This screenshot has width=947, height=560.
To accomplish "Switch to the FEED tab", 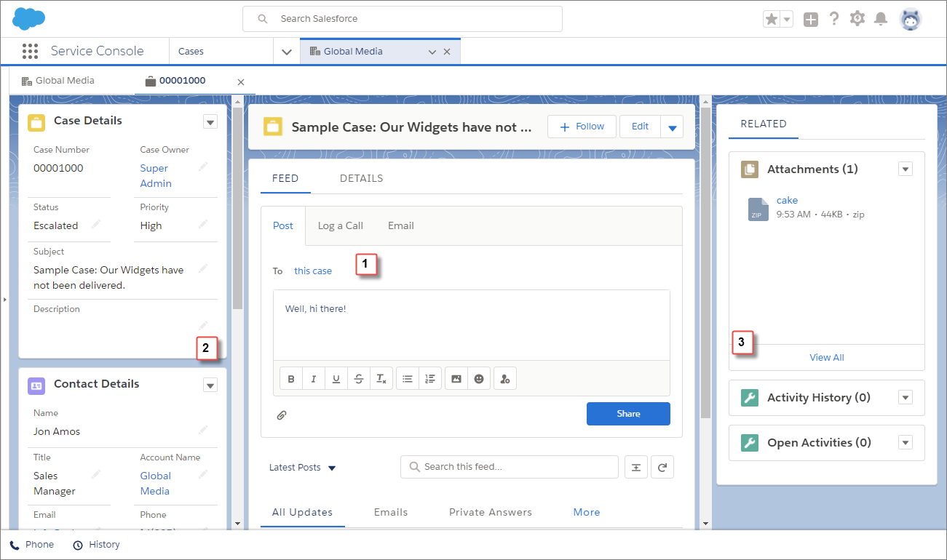I will point(285,178).
